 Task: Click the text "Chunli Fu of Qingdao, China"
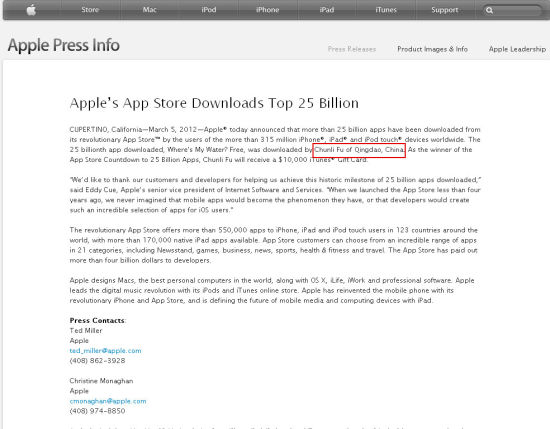pyautogui.click(x=359, y=150)
